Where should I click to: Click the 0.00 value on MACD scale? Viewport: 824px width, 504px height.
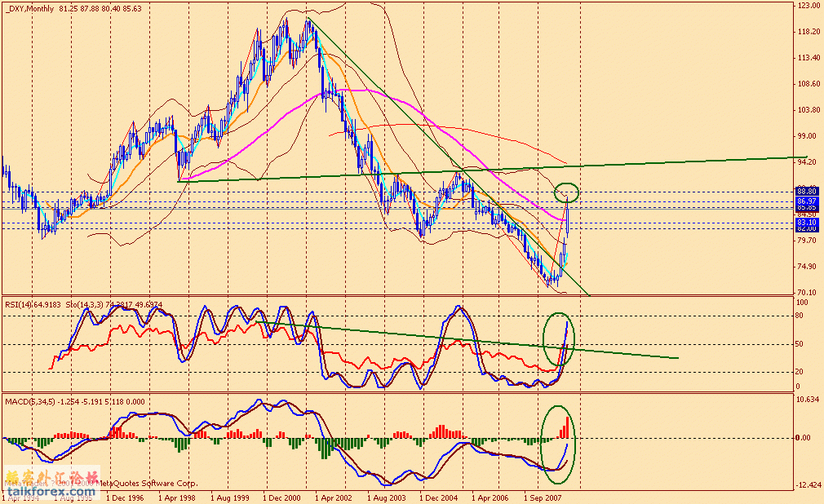pyautogui.click(x=803, y=438)
